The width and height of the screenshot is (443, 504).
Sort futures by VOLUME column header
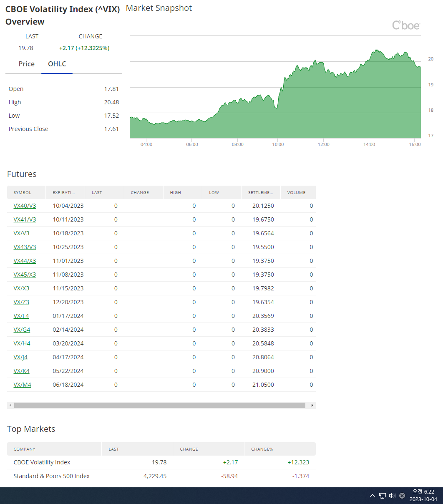(298, 192)
